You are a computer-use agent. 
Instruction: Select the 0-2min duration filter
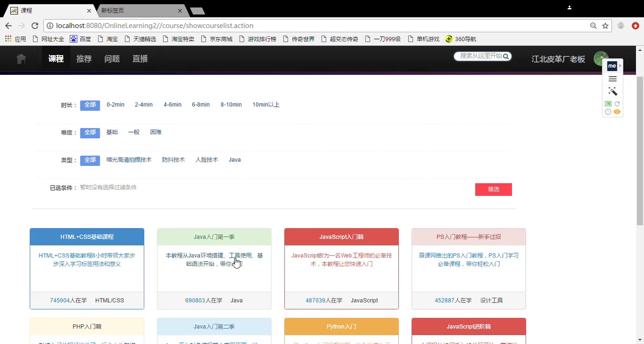(116, 105)
